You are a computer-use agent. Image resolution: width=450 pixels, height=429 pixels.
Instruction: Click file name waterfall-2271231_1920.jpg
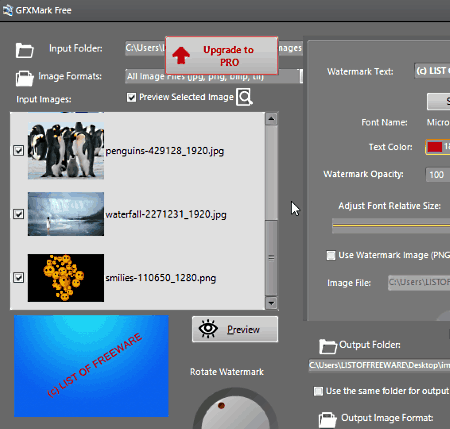tap(166, 214)
